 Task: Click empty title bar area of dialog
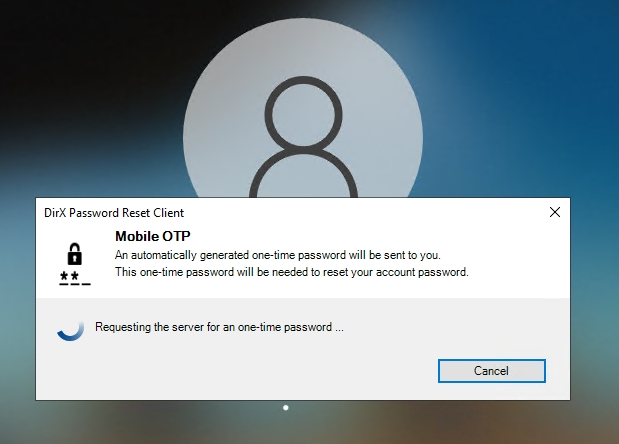(355, 212)
